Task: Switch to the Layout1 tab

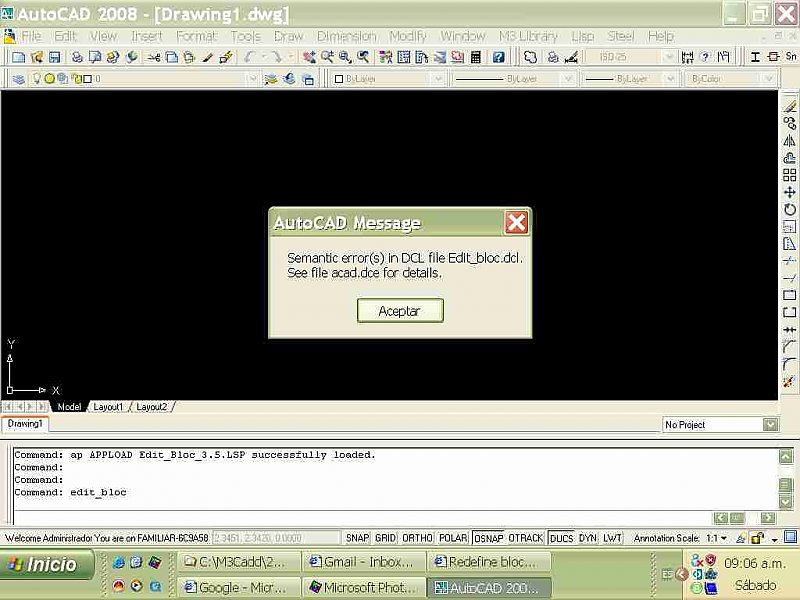Action: [x=108, y=407]
